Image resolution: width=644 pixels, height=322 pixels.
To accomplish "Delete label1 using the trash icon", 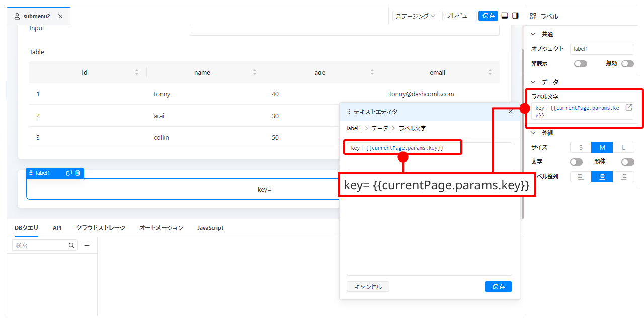I will (x=78, y=173).
